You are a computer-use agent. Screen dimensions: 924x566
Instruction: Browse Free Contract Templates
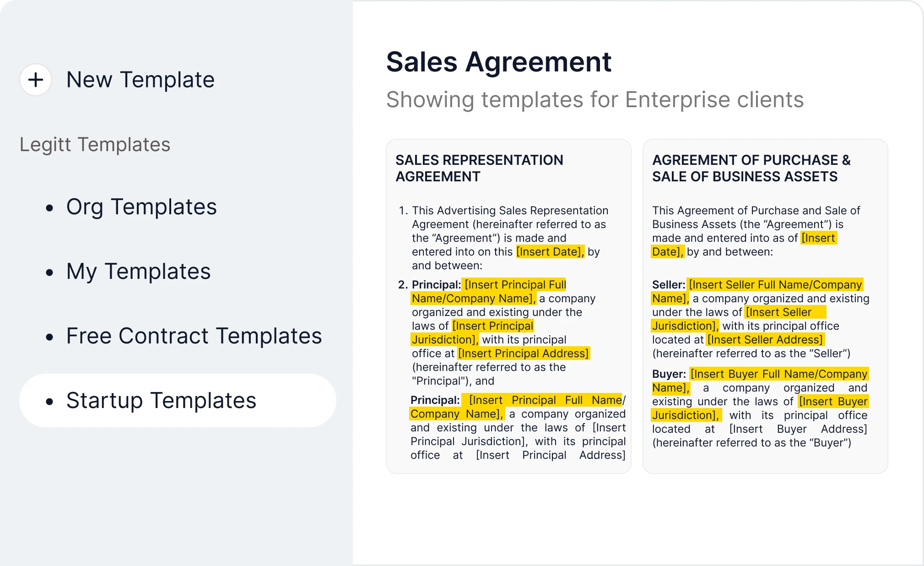point(194,336)
